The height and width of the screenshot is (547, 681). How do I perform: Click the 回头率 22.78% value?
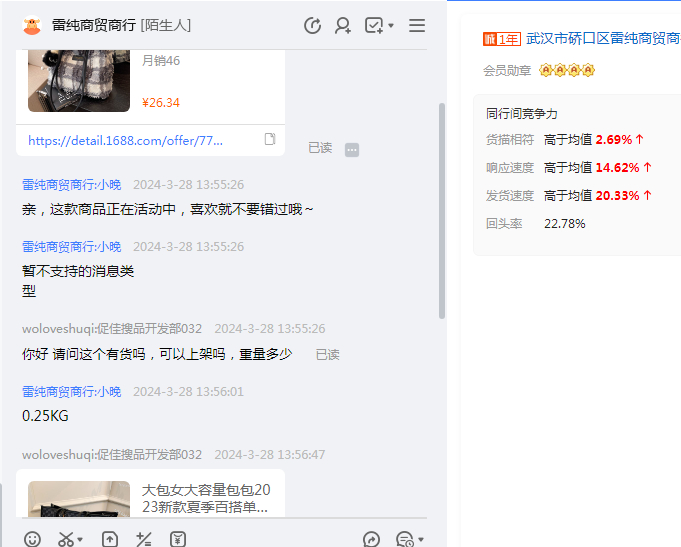565,224
